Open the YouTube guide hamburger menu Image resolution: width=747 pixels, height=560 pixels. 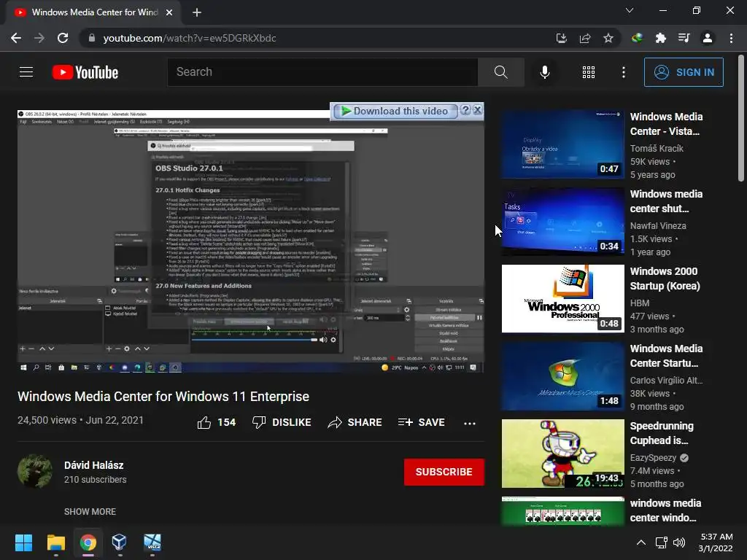pyautogui.click(x=26, y=72)
